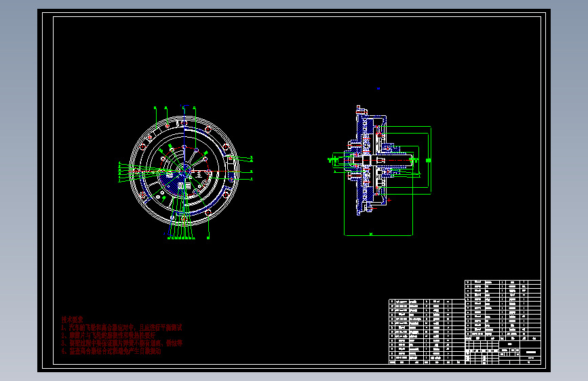Select technical requirement line 2 about 摩擦片
Screen dimensions: 588x381
coord(109,336)
